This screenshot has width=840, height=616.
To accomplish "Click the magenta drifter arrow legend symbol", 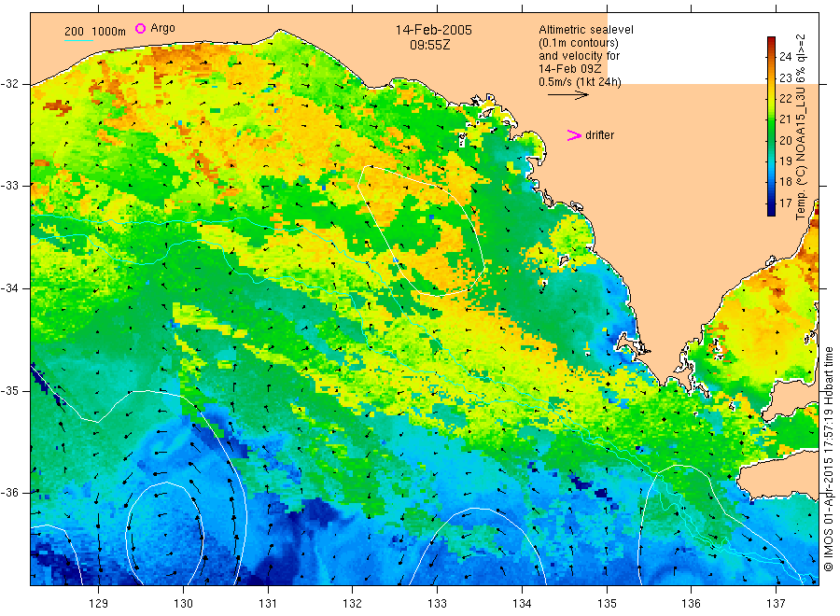I will [574, 135].
